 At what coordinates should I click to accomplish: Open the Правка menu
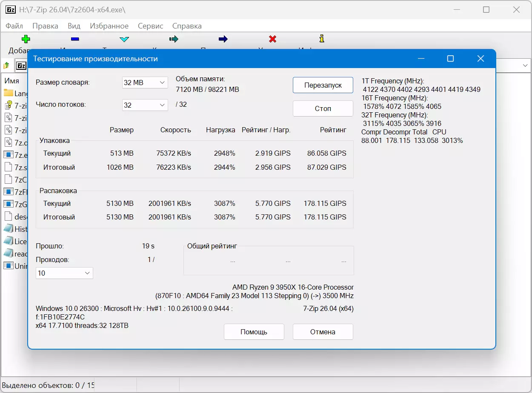point(45,26)
